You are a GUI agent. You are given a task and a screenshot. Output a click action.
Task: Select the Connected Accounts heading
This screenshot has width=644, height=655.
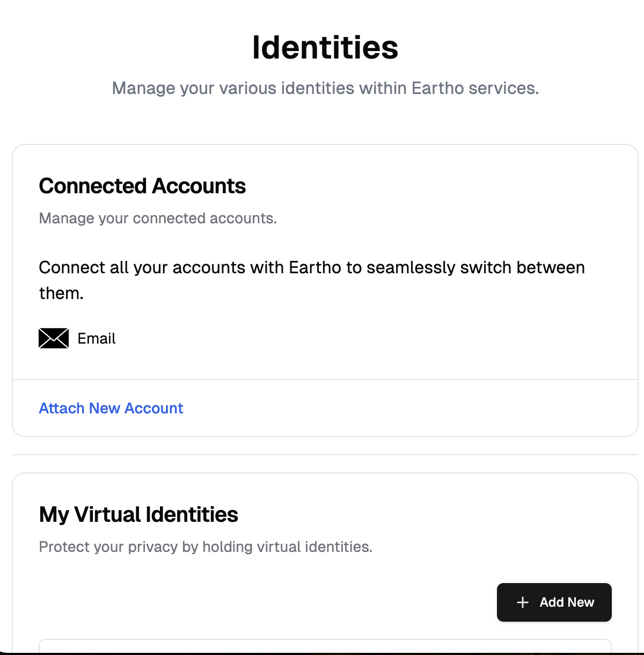(142, 186)
